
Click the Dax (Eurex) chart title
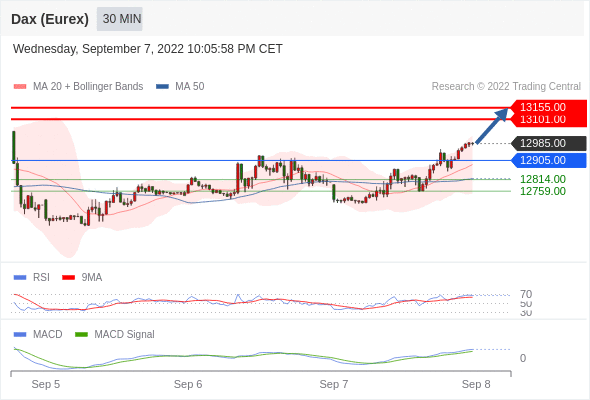(x=50, y=19)
